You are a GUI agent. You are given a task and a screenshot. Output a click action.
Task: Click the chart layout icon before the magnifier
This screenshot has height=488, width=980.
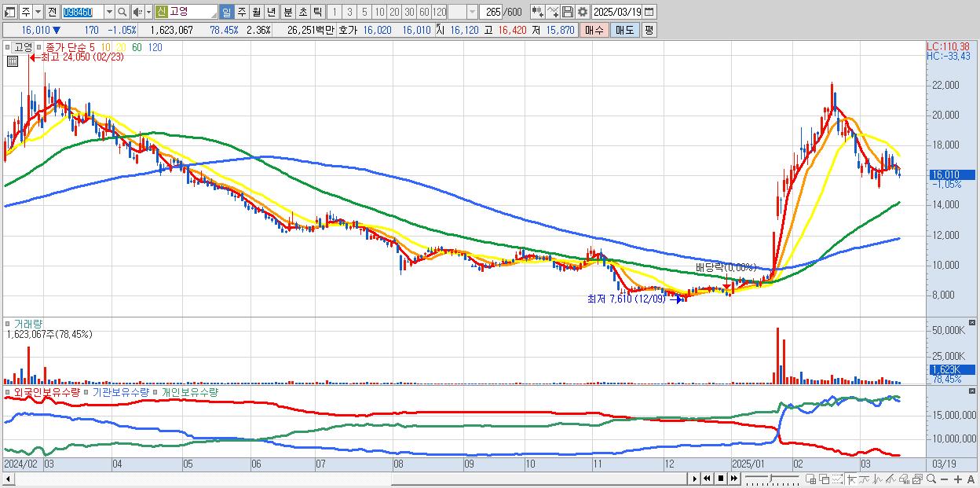click(917, 479)
